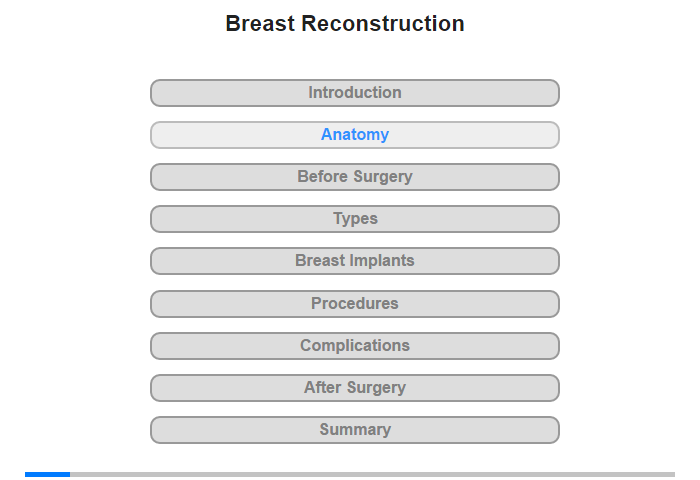Image resolution: width=700 pixels, height=480 pixels.
Task: Choose the blue-text Anatomy button
Action: point(354,135)
